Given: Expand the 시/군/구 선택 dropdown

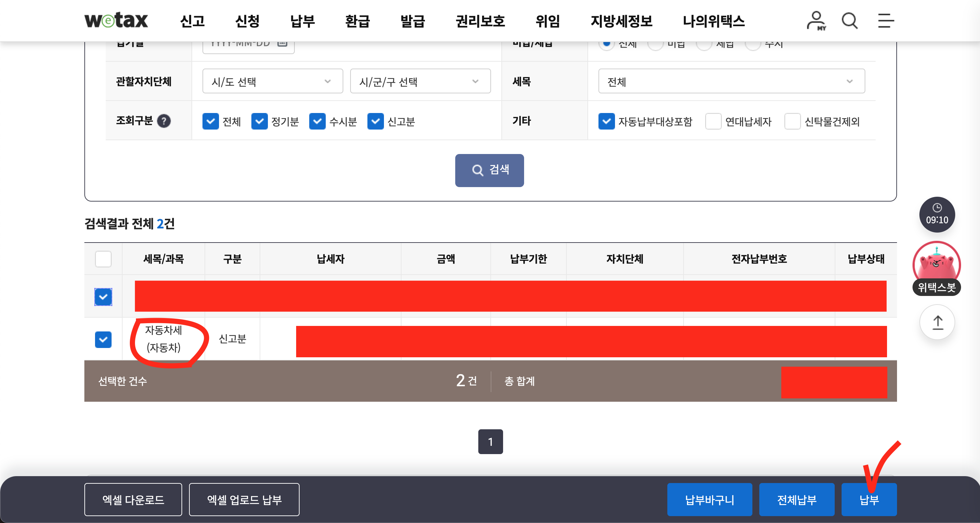Looking at the screenshot, I should point(420,81).
